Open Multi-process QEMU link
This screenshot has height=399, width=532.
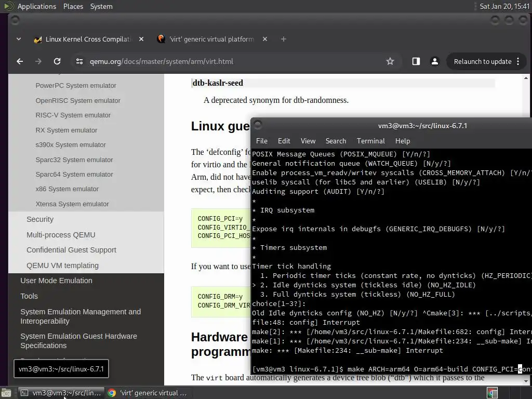click(61, 235)
